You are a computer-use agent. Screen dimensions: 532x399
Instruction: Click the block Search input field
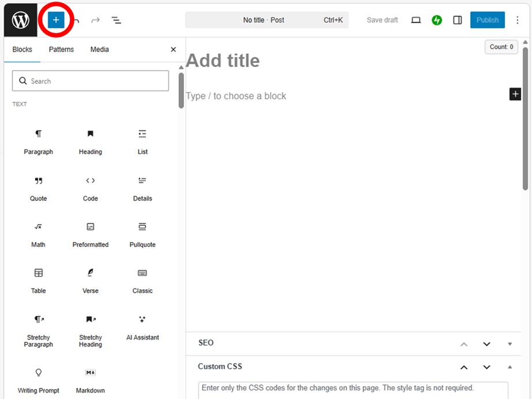[x=91, y=81]
